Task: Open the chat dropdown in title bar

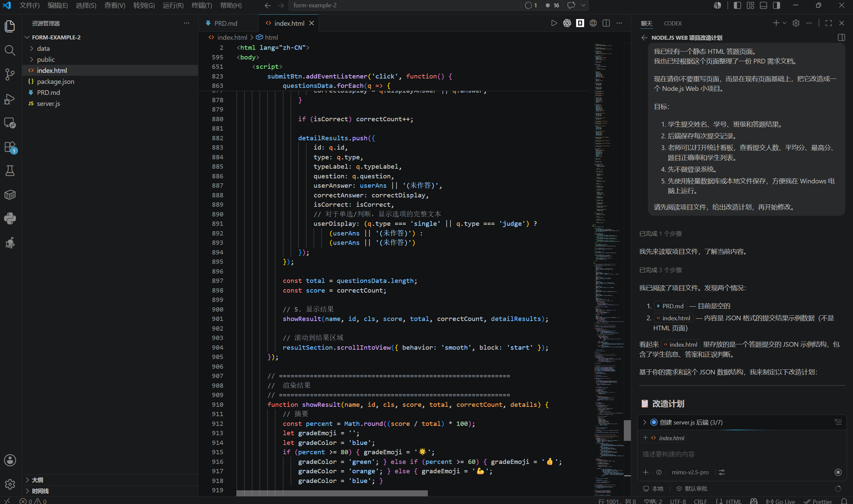Action: tap(583, 5)
